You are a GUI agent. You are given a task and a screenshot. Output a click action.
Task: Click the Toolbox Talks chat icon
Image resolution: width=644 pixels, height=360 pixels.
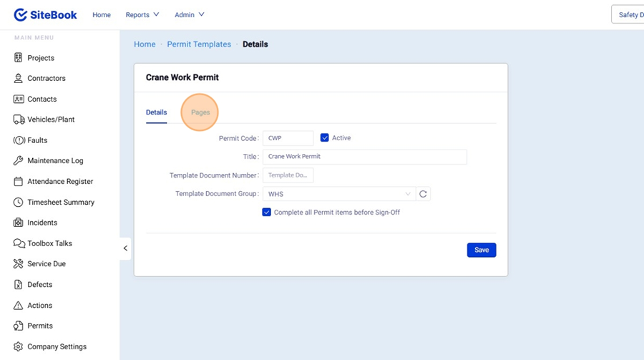click(x=19, y=243)
